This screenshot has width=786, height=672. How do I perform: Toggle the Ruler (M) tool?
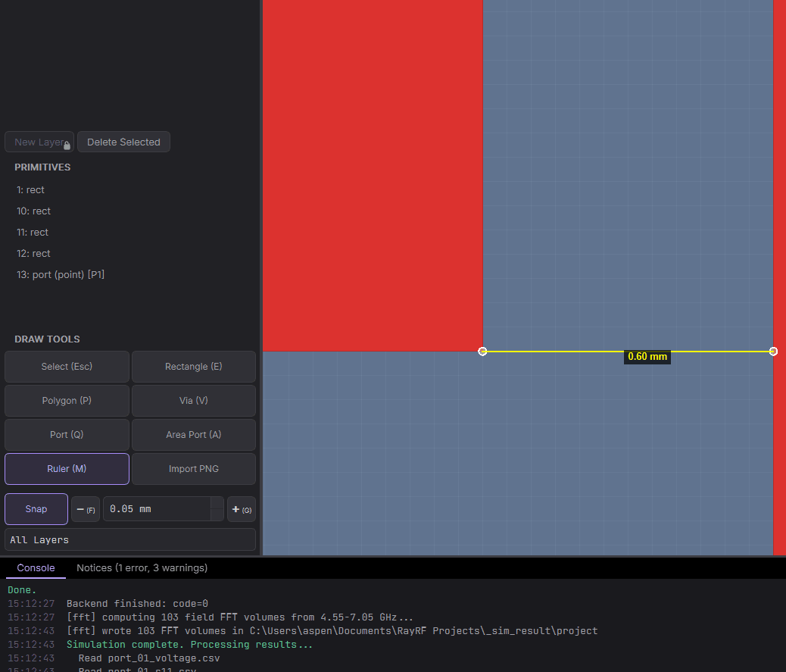(67, 469)
